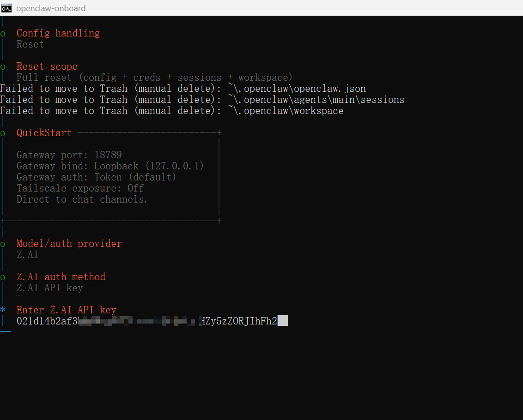Click the 'Model/auth provider' heading

[69, 244]
